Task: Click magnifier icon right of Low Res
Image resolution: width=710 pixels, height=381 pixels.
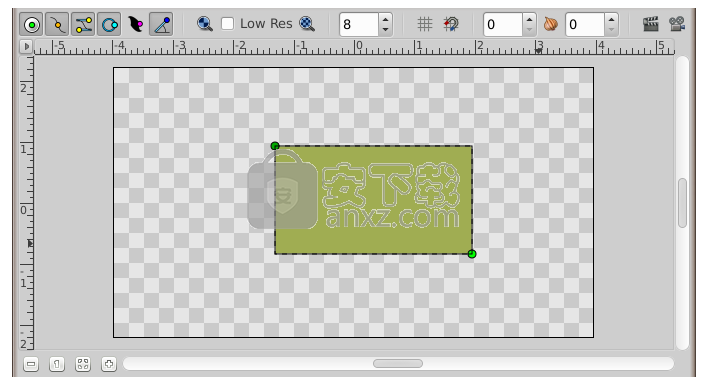Action: (307, 24)
